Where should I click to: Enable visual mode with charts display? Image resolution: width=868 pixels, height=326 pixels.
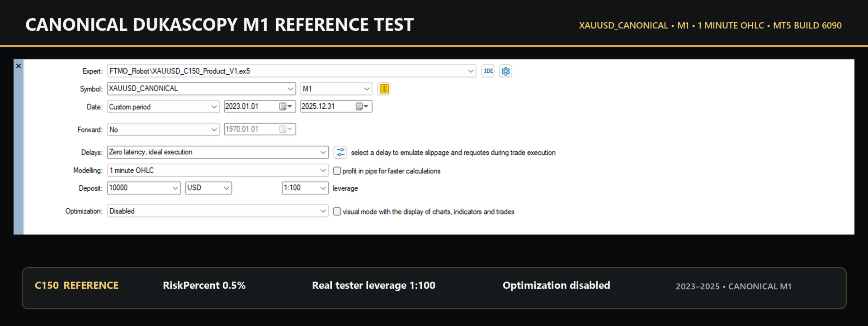tap(337, 211)
